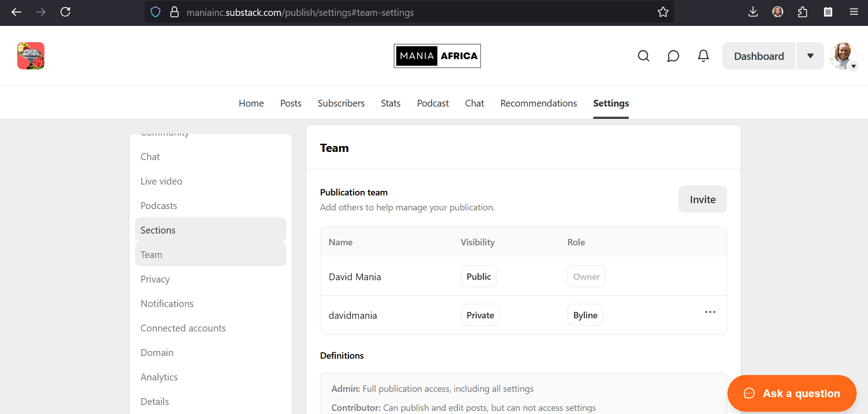Click the Role column header

tap(576, 242)
